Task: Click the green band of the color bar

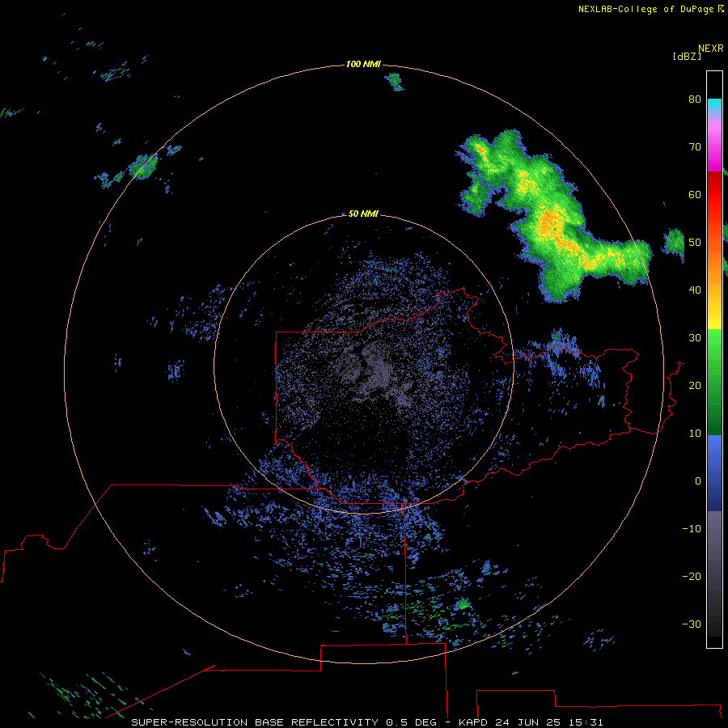Action: (714, 382)
